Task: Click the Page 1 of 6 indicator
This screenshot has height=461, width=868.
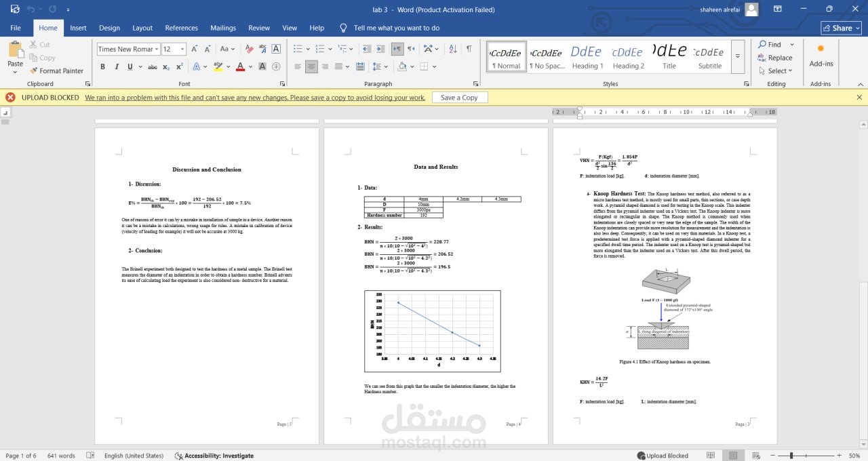Action: [21, 456]
